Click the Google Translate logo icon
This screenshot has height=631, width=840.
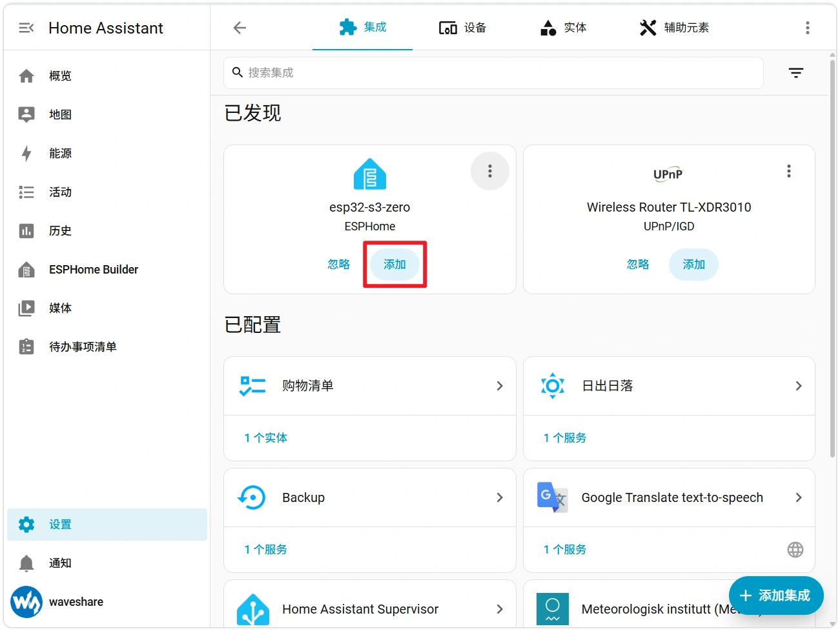[553, 497]
